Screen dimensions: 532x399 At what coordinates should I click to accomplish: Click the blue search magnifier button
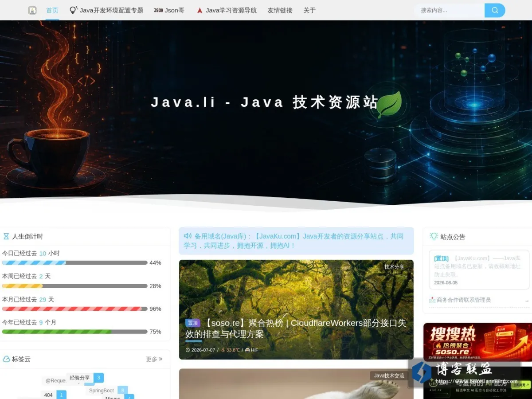point(495,10)
